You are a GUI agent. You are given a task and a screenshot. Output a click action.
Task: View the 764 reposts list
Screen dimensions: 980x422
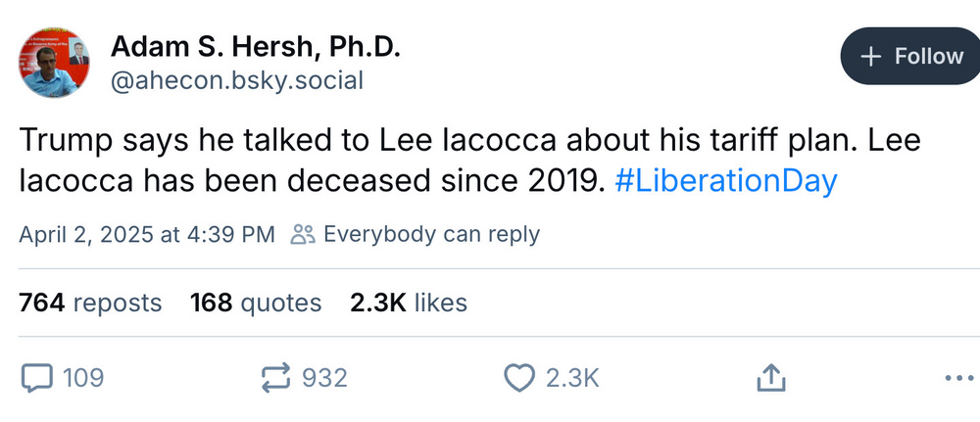pos(90,304)
